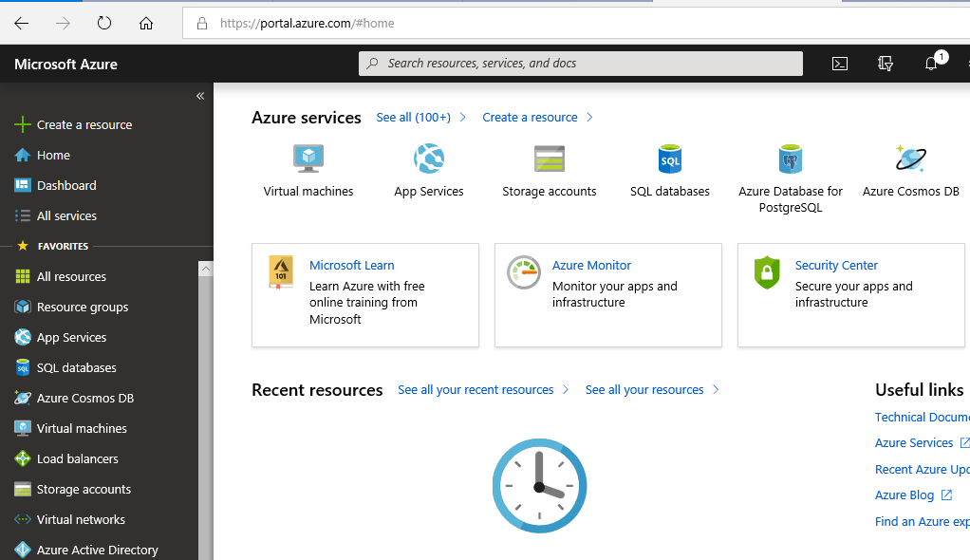Open the Storage accounts service icon
The image size is (970, 560).
coord(549,159)
